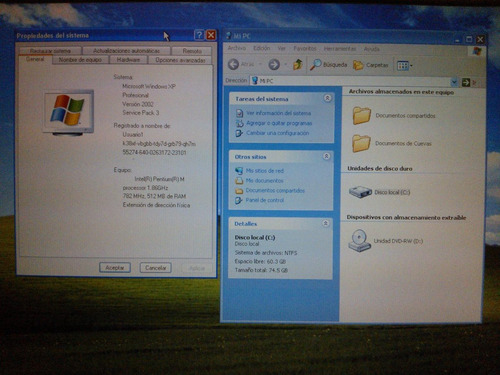This screenshot has width=500, height=375.
Task: Open Archivo menu
Action: coord(237,48)
